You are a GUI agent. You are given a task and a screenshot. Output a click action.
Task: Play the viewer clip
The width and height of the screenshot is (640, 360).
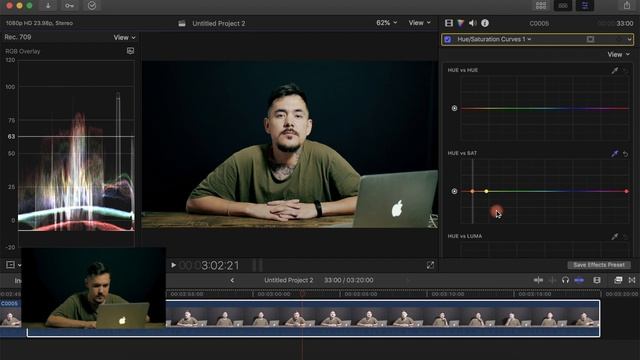173,265
